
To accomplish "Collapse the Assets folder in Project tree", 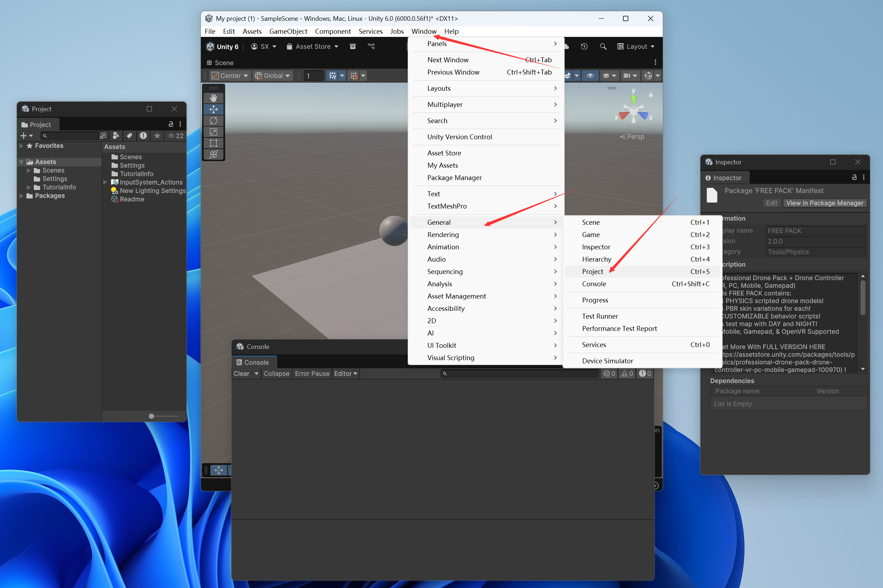I will [21, 162].
